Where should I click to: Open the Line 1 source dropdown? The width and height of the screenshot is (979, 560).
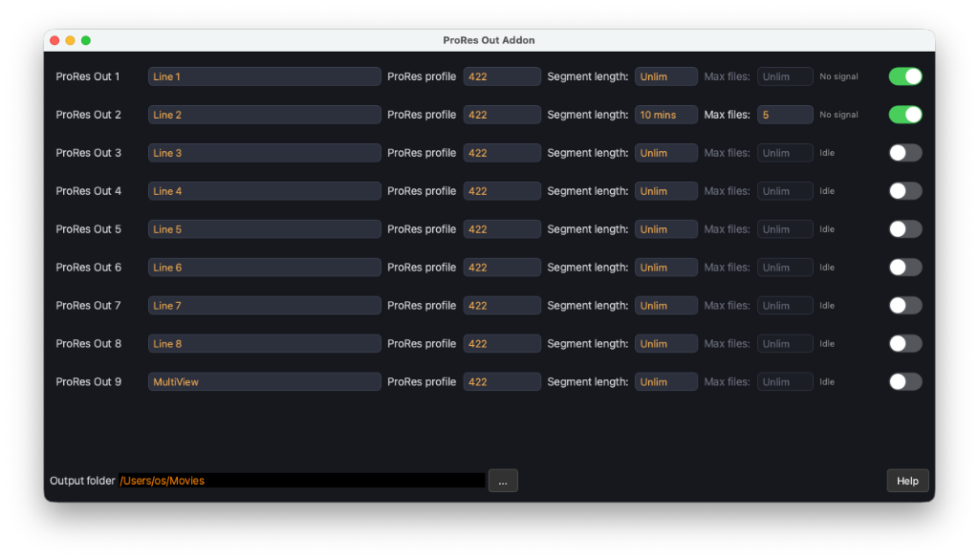(x=264, y=76)
